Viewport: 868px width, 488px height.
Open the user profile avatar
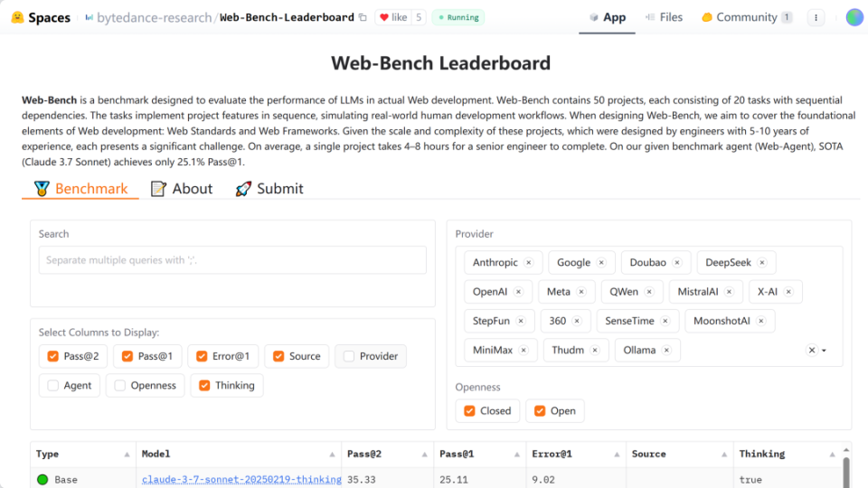click(x=854, y=18)
